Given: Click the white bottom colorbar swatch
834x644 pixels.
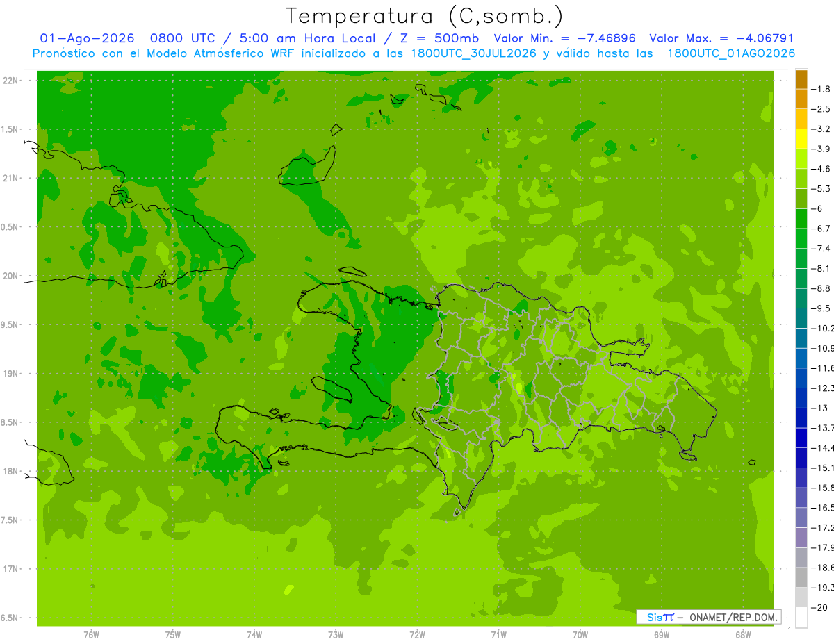Looking at the screenshot, I should click(801, 618).
